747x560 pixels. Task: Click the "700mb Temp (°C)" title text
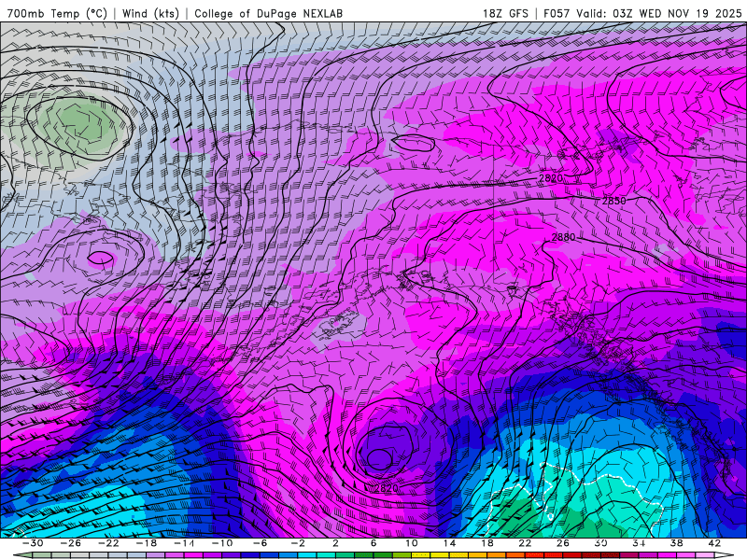[57, 13]
